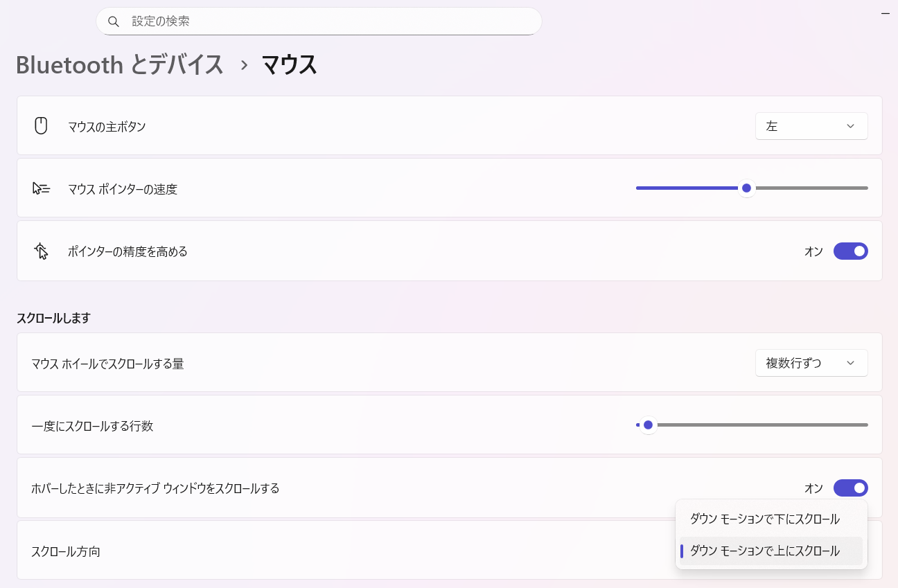Expand the 複数行ずつ scroll amount dropdown

pyautogui.click(x=811, y=363)
